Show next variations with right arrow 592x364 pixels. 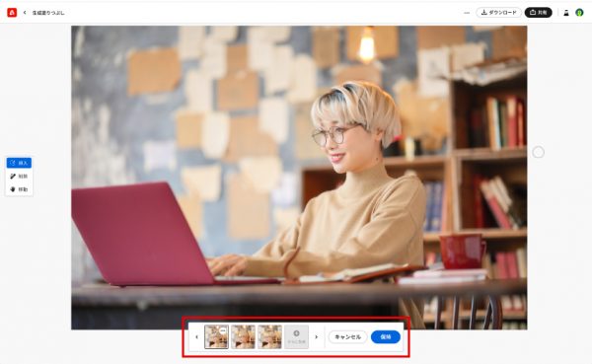click(317, 336)
